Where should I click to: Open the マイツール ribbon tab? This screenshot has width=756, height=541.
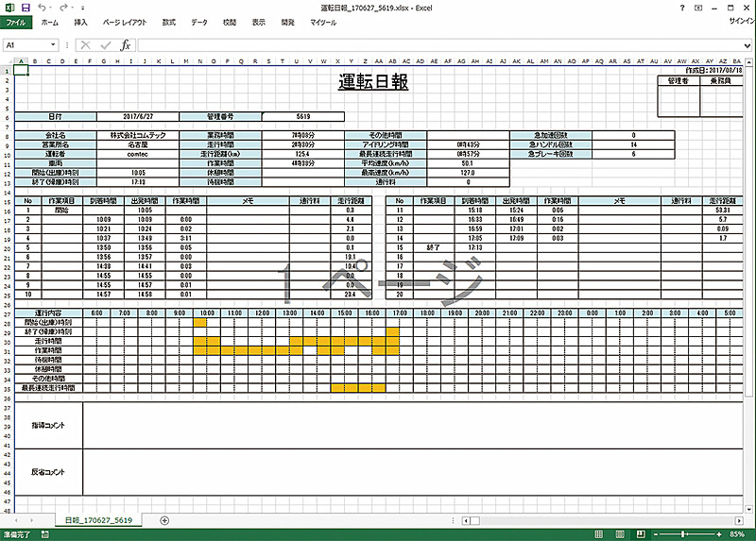tap(323, 22)
